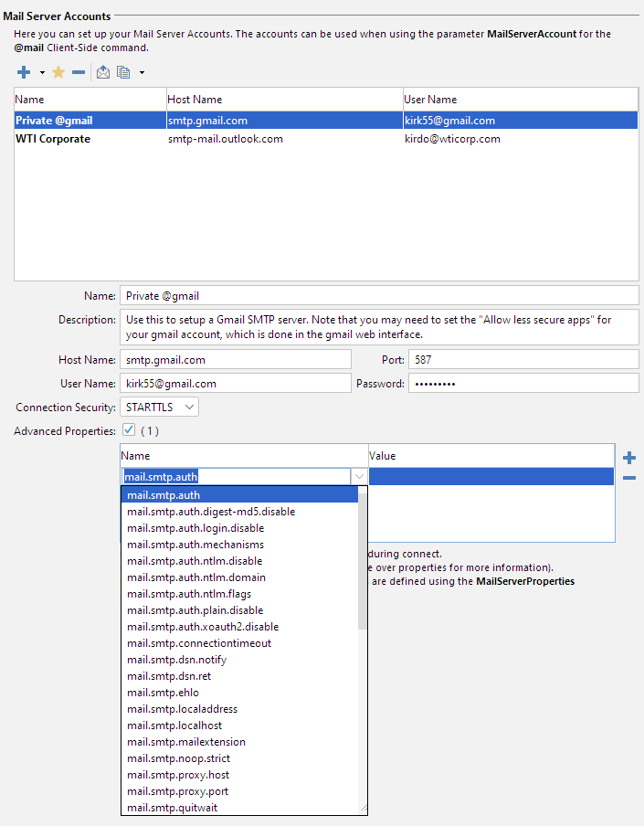Toggle the Advanced Properties checkbox
644x826 pixels.
(x=129, y=430)
